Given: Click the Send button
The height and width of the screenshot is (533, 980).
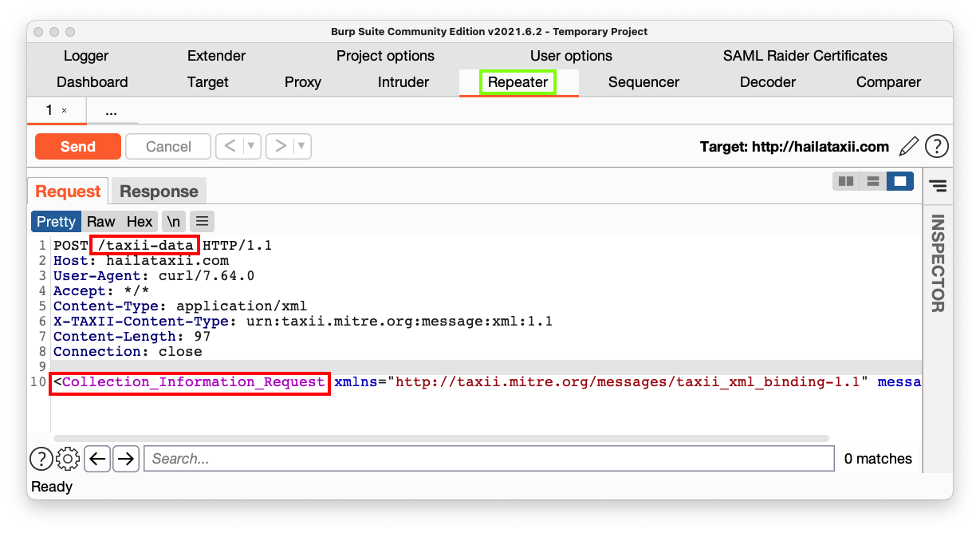Looking at the screenshot, I should 78,147.
